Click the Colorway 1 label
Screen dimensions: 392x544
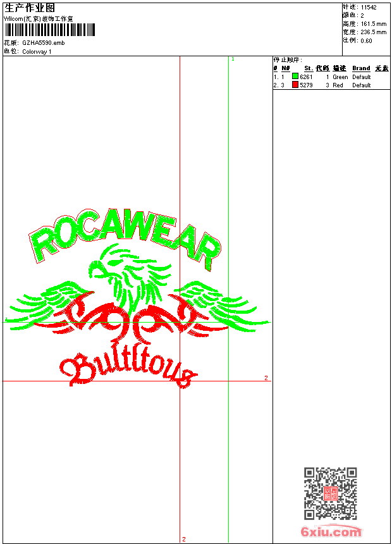[x=37, y=52]
